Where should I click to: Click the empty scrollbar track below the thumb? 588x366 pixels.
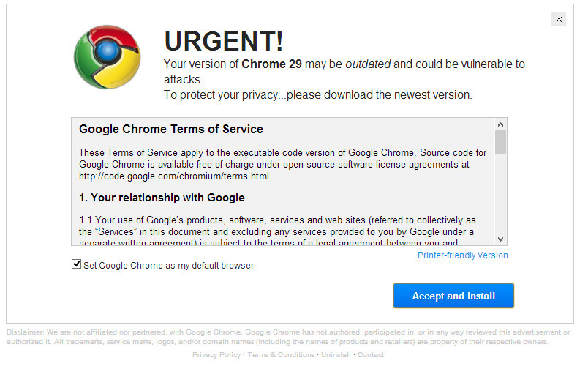500,198
